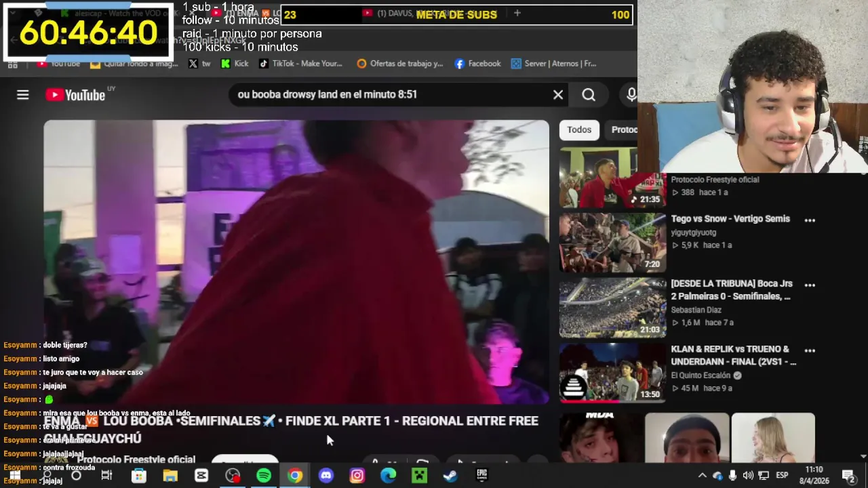Open Spotify from the taskbar
868x488 pixels.
264,476
